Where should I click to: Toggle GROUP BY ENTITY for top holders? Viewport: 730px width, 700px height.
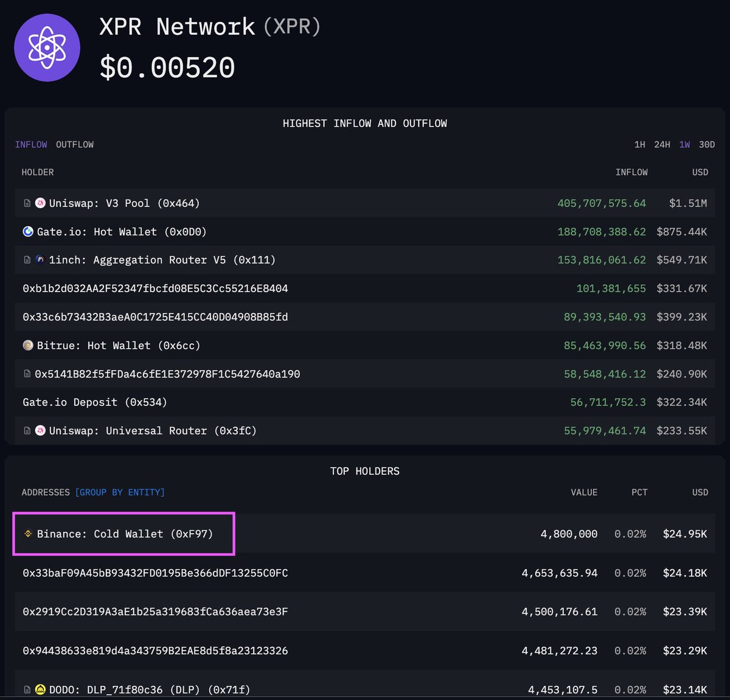tap(120, 492)
